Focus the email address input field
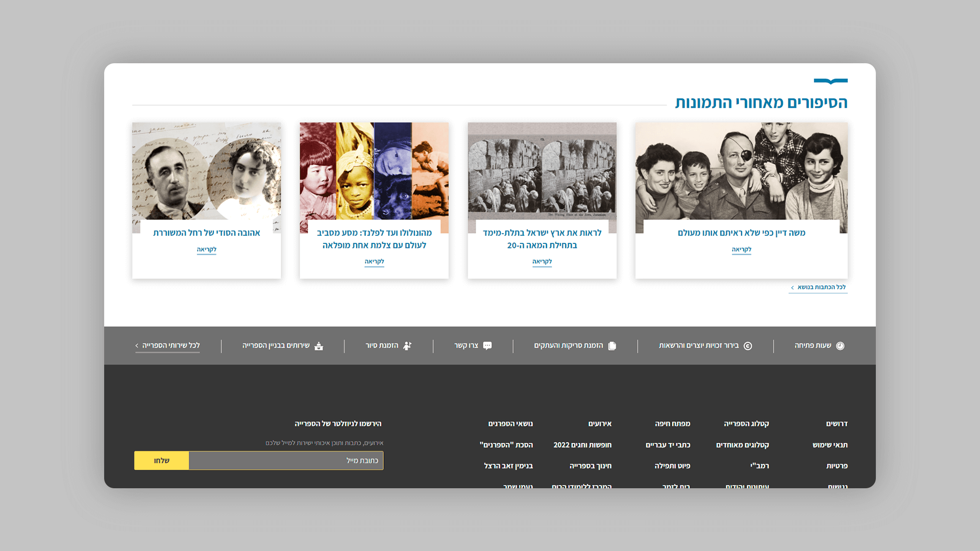The image size is (980, 551). 286,461
